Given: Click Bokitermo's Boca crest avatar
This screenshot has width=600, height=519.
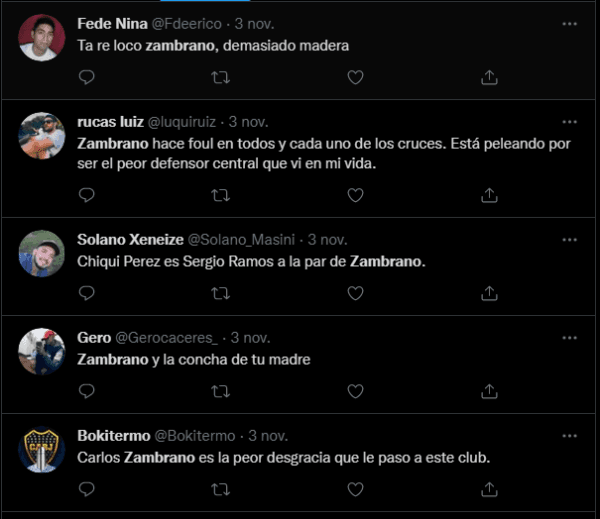Looking at the screenshot, I should click(x=42, y=449).
